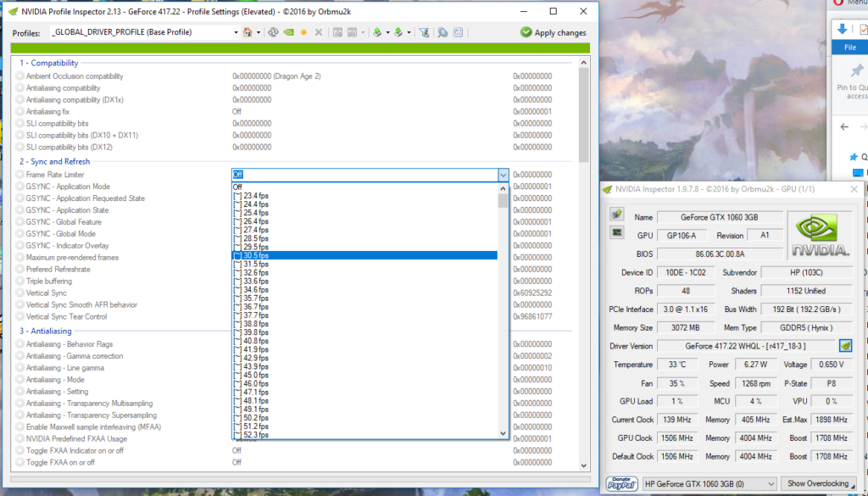Click the NVIDIA logo in the Inspector window
The image size is (868, 496).
pyautogui.click(x=821, y=235)
